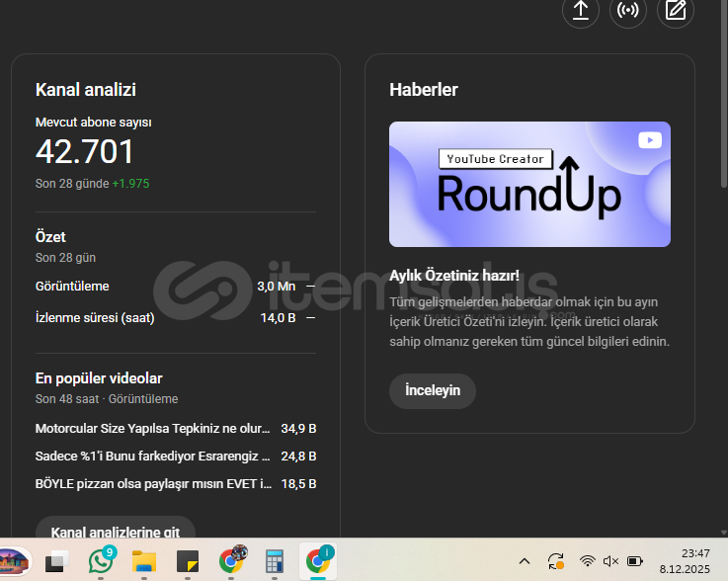Click the İnceleyin button

coord(433,391)
